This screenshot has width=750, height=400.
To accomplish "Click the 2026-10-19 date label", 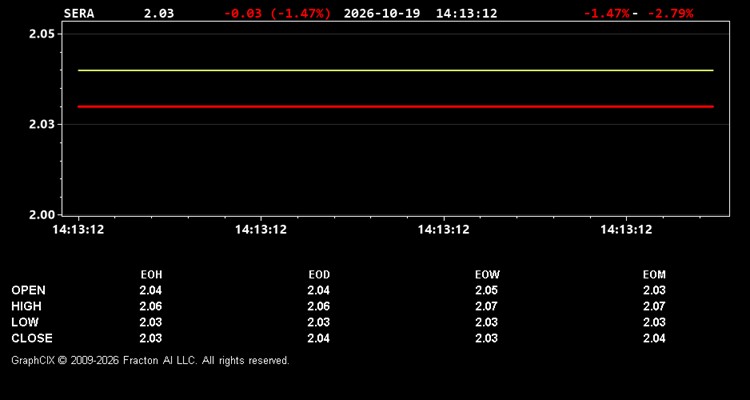I will [x=382, y=13].
